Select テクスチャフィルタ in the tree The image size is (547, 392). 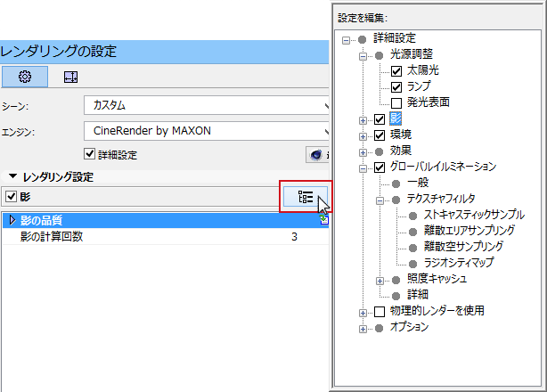[441, 199]
